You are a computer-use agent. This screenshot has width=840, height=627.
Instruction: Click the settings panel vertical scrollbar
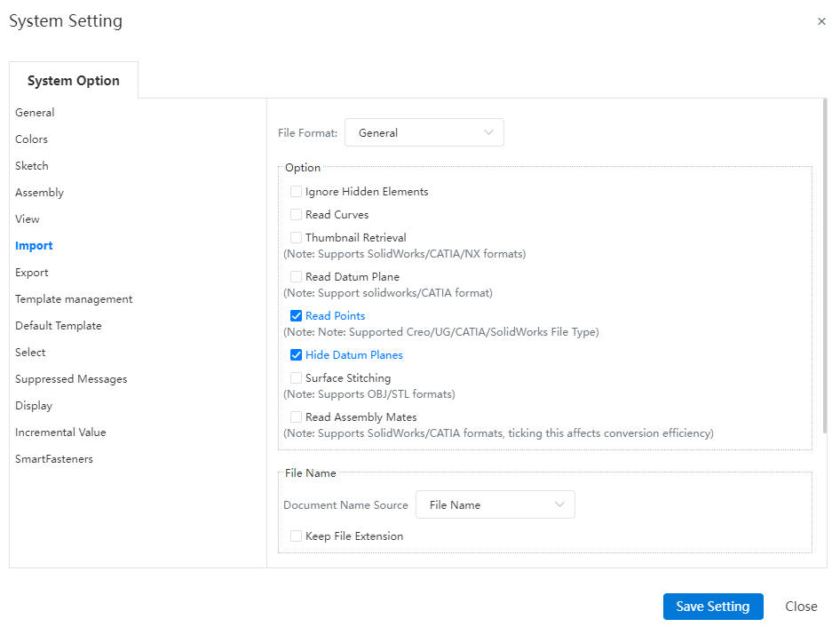(825, 266)
